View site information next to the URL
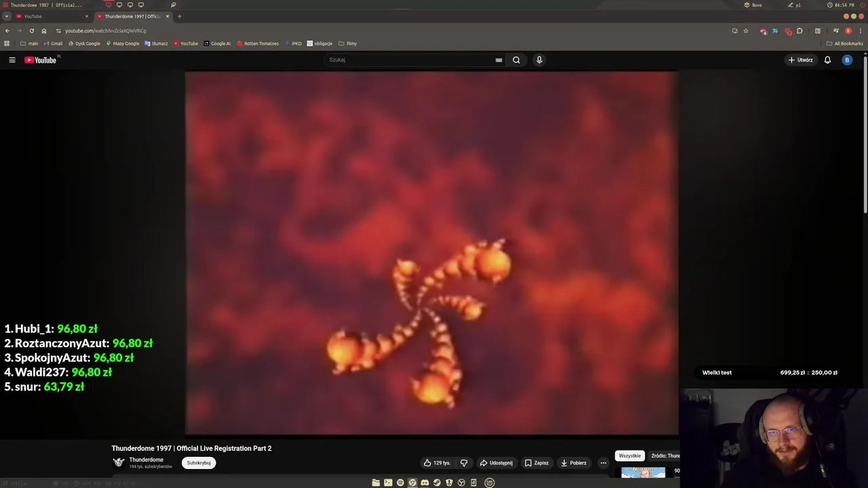Image resolution: width=868 pixels, height=488 pixels. (58, 30)
